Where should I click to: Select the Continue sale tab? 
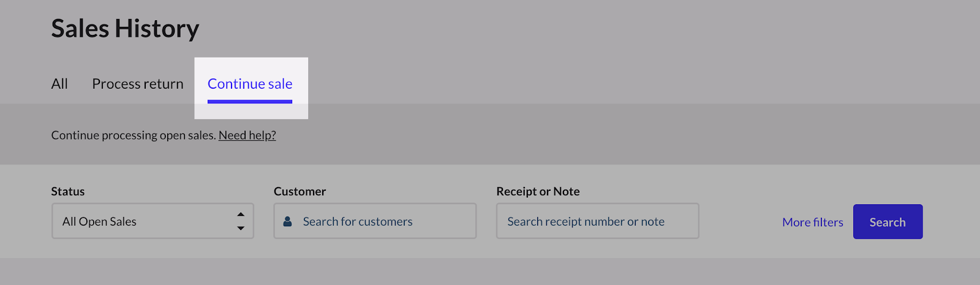(x=250, y=84)
